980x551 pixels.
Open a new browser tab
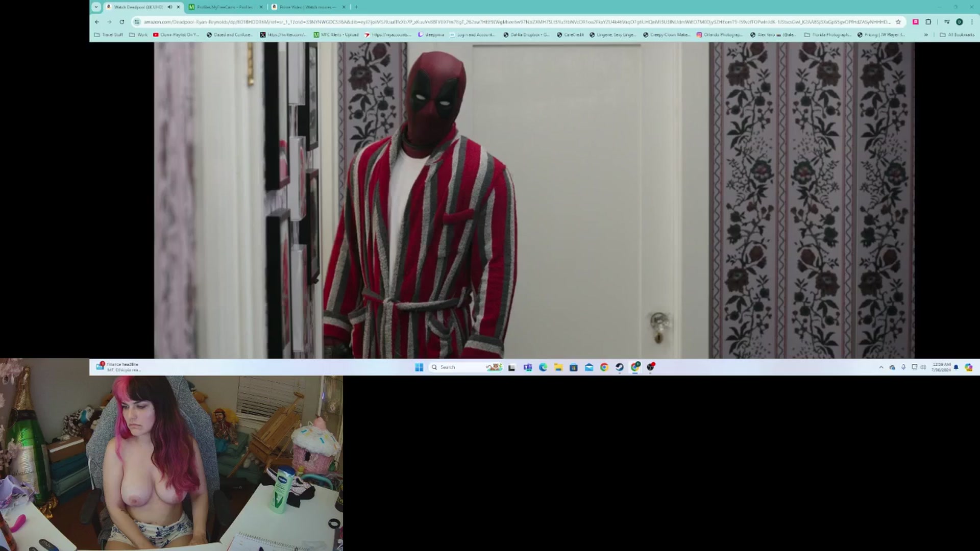[x=356, y=7]
